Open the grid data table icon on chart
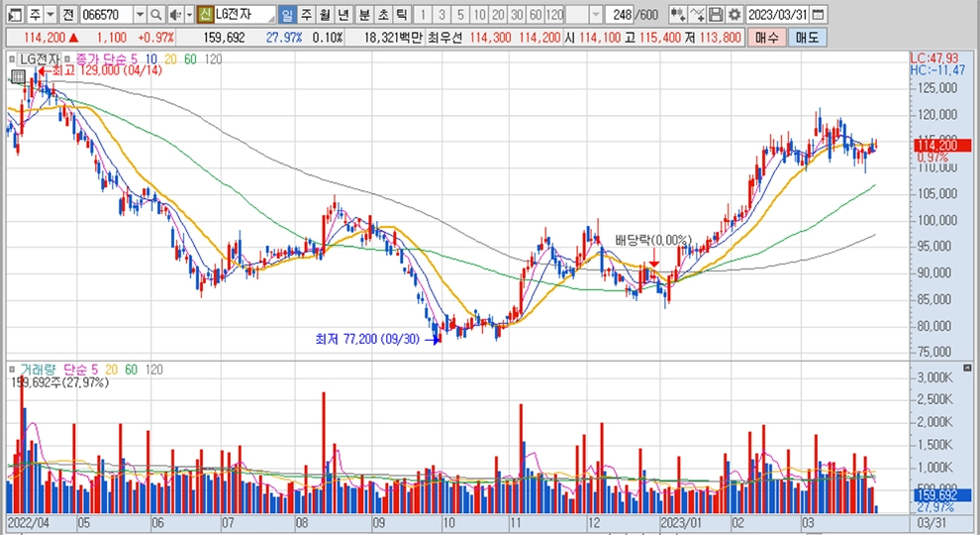The width and height of the screenshot is (980, 535). point(18,77)
